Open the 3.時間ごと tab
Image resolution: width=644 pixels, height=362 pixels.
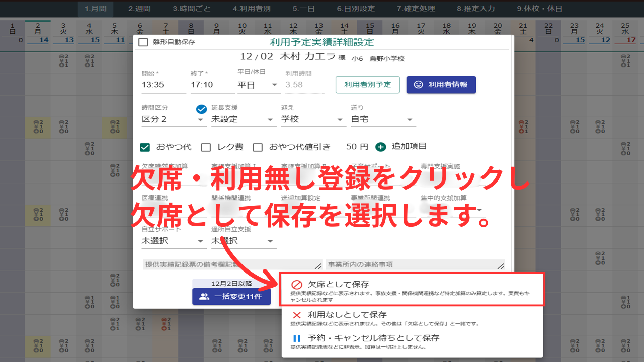pos(192,9)
